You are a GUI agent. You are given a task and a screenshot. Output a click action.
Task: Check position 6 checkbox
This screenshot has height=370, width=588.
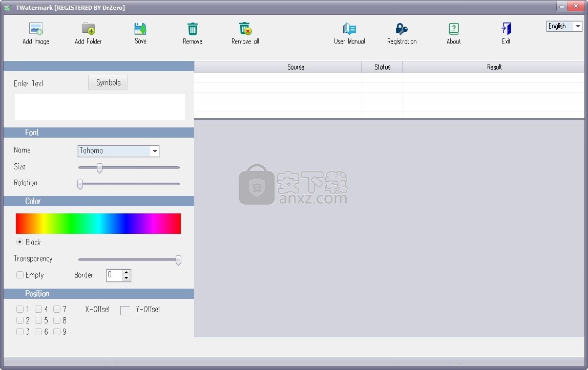[x=38, y=332]
